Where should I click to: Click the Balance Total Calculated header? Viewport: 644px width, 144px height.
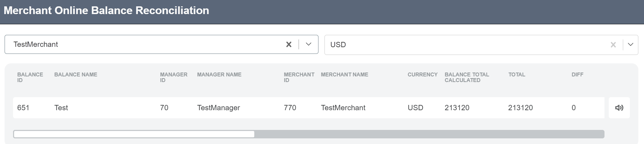tap(467, 77)
